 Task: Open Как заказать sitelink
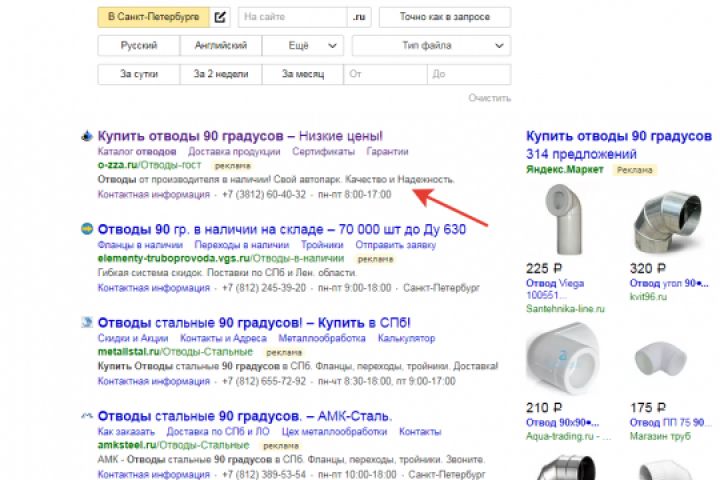126,432
